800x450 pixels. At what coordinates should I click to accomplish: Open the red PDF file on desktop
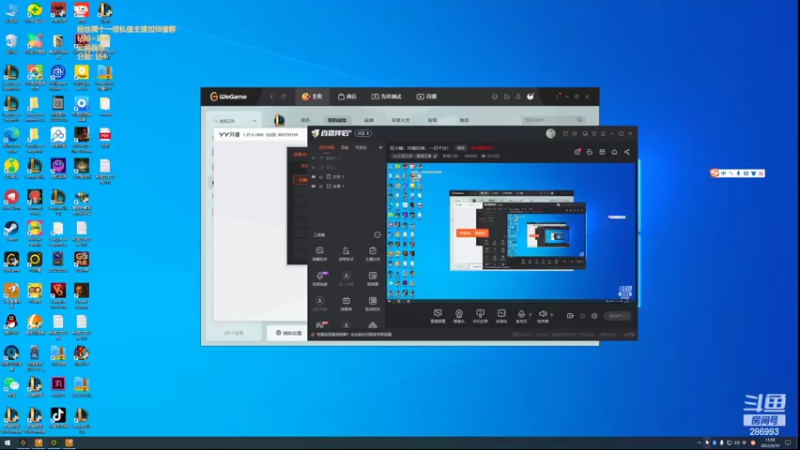(x=105, y=138)
